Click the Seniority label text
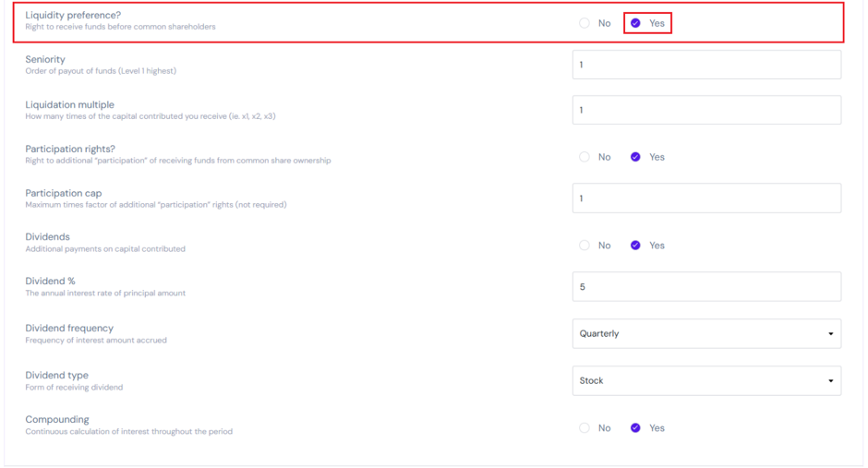 [x=45, y=60]
